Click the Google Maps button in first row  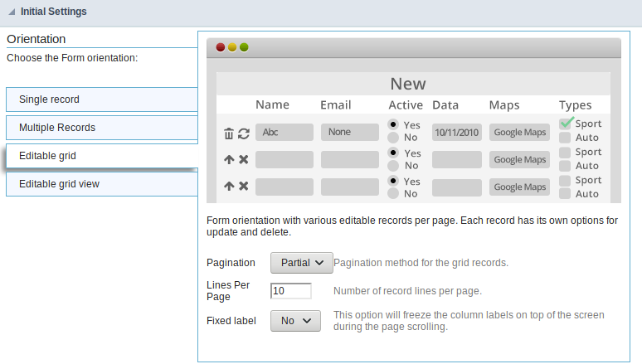click(519, 133)
